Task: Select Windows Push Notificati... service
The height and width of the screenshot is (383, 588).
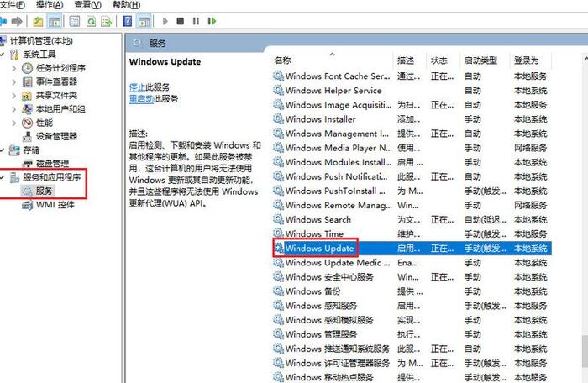Action: coord(412,176)
